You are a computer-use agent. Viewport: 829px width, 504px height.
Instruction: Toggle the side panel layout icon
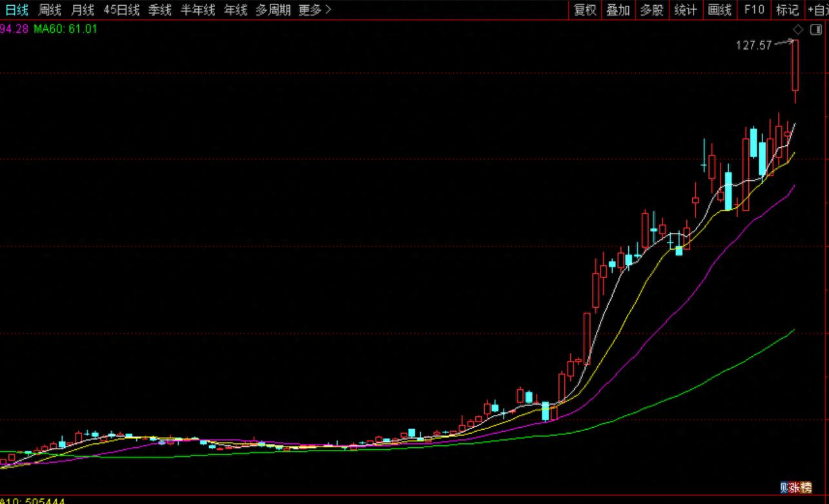815,30
